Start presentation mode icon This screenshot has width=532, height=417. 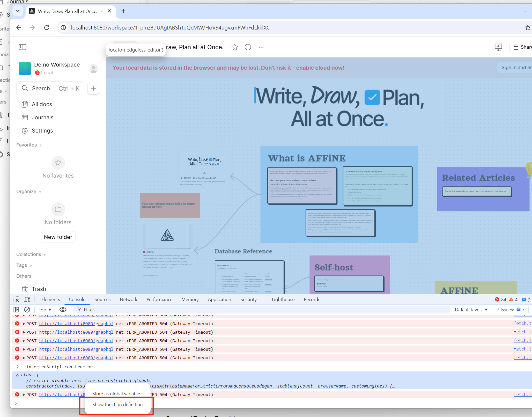click(498, 47)
